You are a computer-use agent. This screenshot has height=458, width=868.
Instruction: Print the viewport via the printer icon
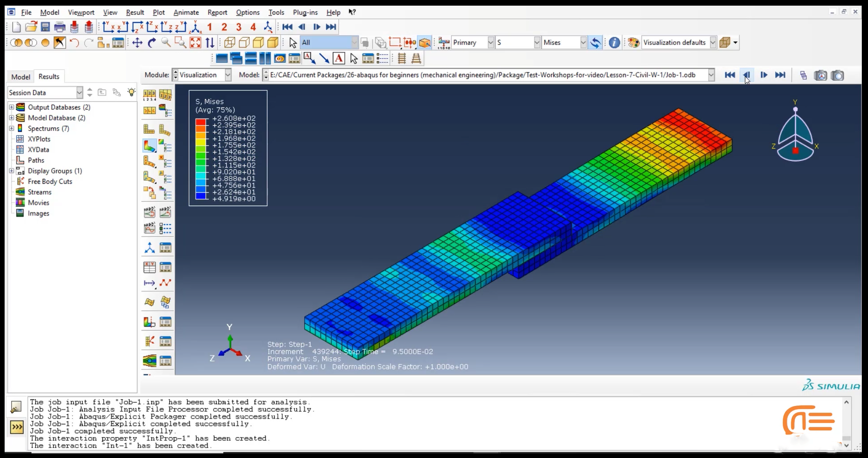click(x=60, y=27)
